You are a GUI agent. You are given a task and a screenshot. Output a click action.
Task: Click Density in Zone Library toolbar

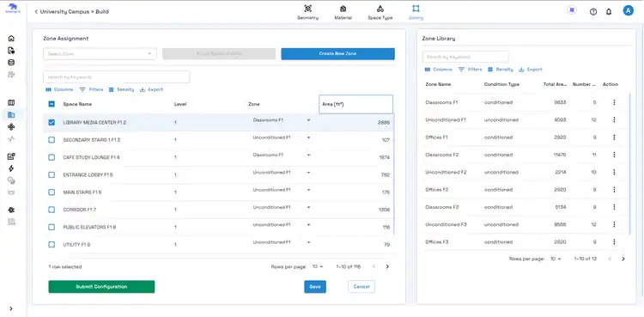tap(501, 70)
